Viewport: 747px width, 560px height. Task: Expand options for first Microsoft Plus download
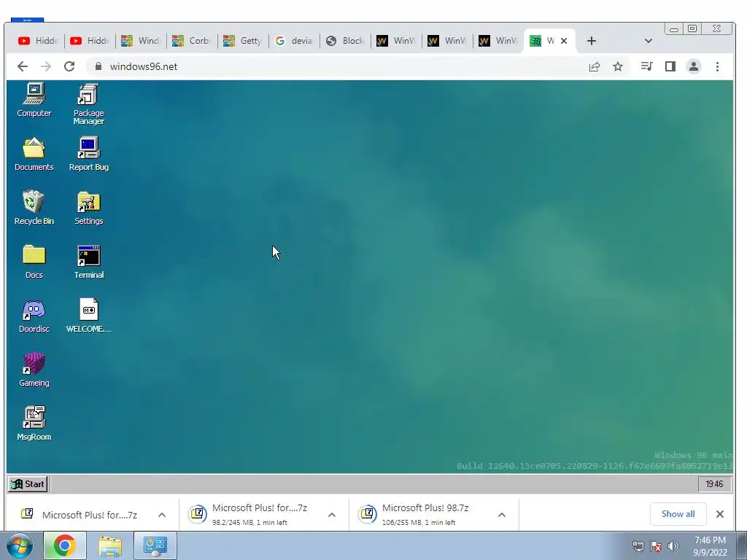tap(162, 515)
